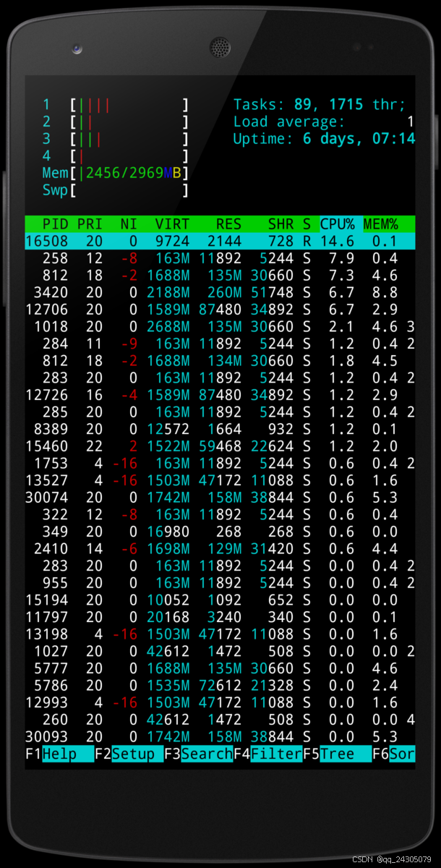
Task: Select process row with PID 8389
Action: pos(220,429)
